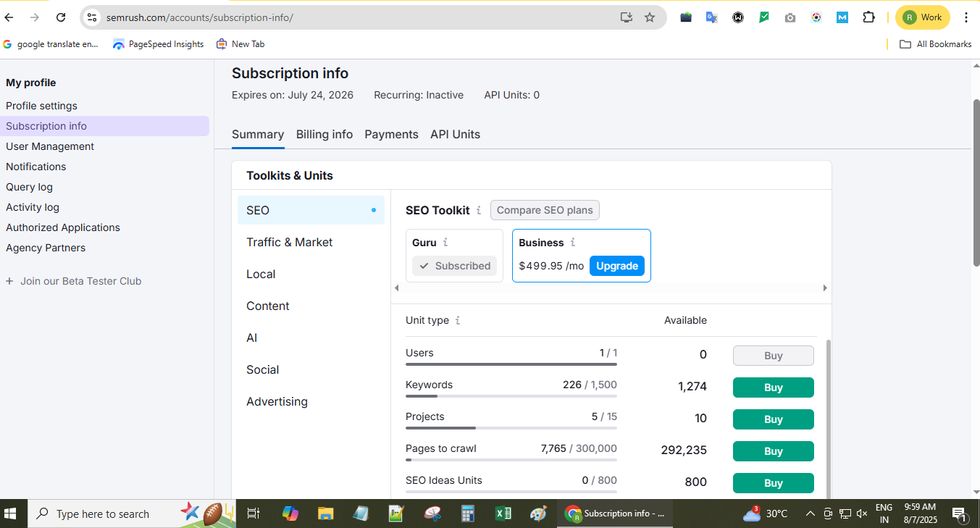The width and height of the screenshot is (980, 528).
Task: Buy more Pages to crawl
Action: (x=773, y=451)
